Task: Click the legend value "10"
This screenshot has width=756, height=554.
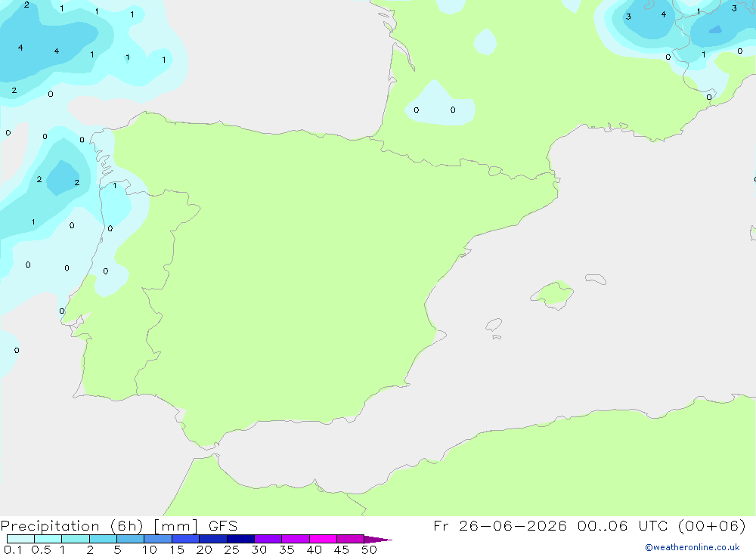Action: (150, 549)
